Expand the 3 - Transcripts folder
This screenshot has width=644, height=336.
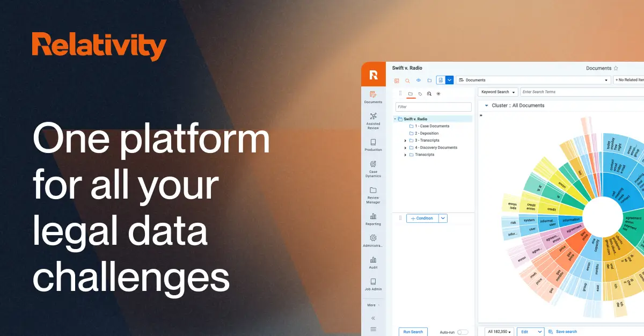tap(405, 140)
